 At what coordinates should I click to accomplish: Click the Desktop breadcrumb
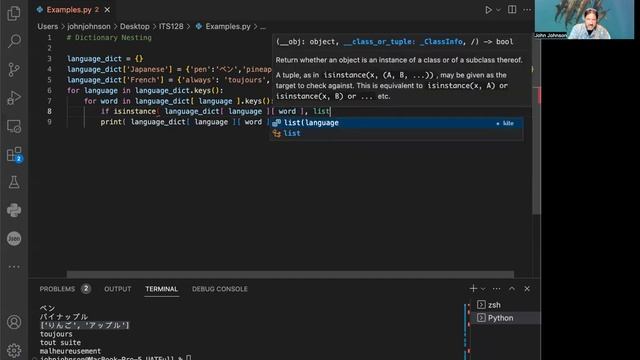[134, 27]
